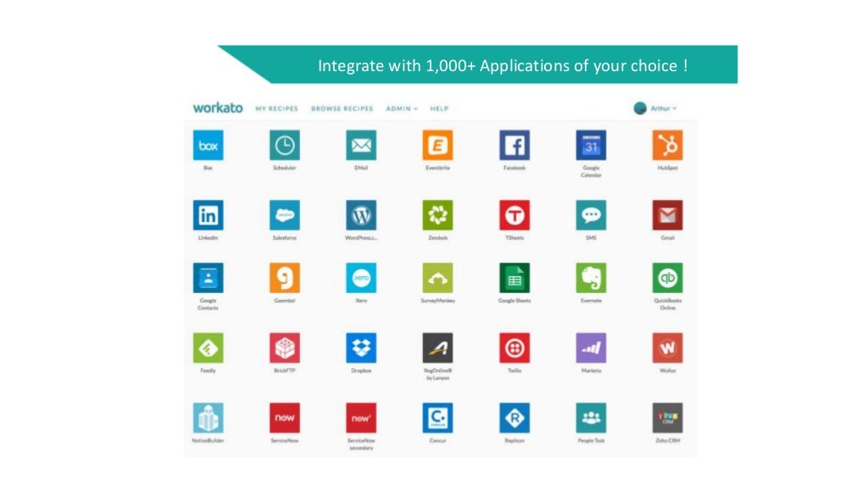This screenshot has height=488, width=868.
Task: Open the Concur app icon
Action: pyautogui.click(x=437, y=418)
